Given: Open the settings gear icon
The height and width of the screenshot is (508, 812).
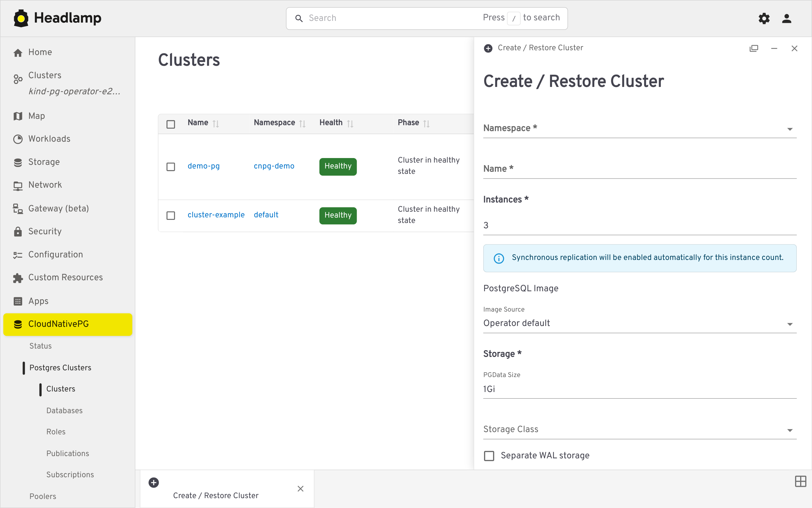Looking at the screenshot, I should tap(764, 18).
